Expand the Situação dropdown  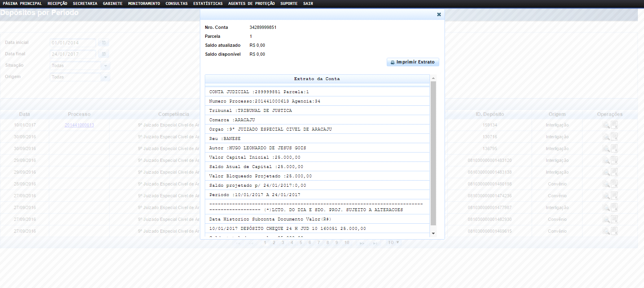point(106,65)
